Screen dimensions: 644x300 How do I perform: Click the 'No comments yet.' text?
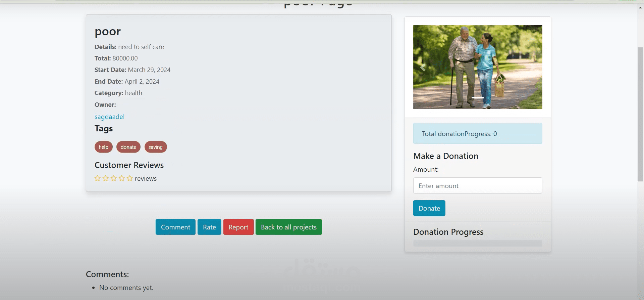(x=126, y=288)
